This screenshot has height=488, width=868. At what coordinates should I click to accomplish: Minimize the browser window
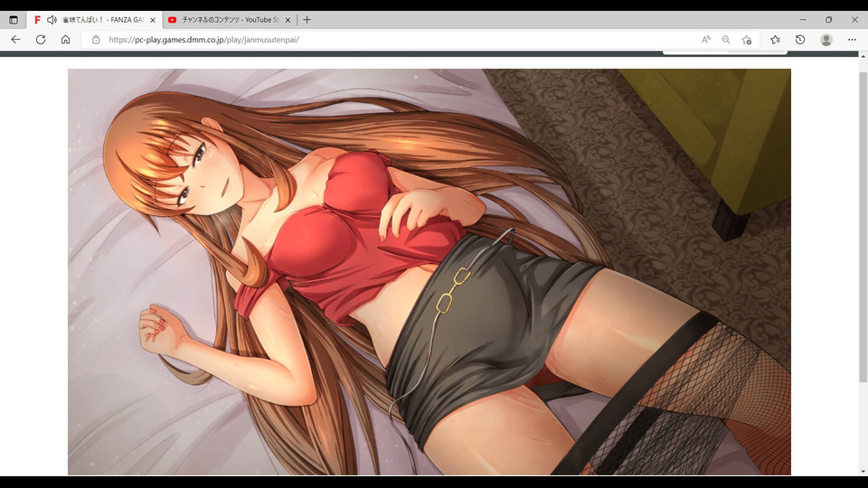(803, 20)
